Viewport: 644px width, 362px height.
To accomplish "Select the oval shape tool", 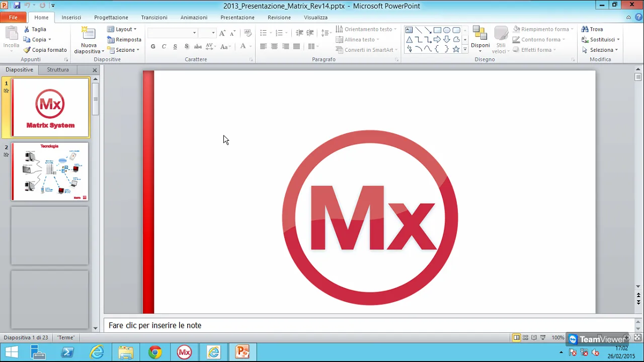I will click(446, 30).
